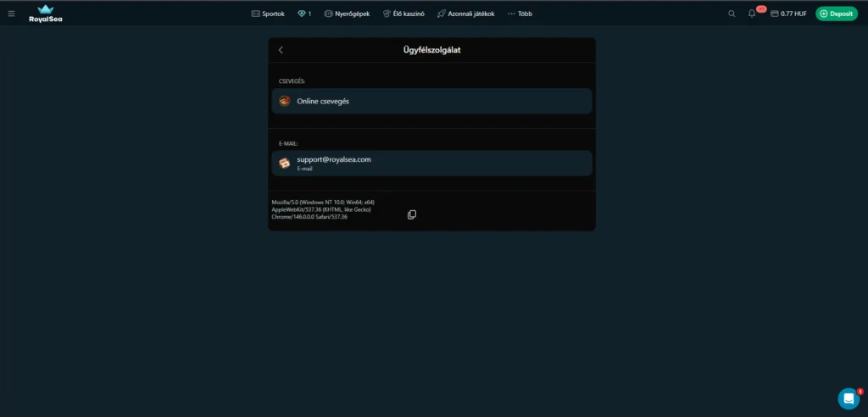The height and width of the screenshot is (417, 868).
Task: Open the Nyerőgépek slots section
Action: click(347, 14)
